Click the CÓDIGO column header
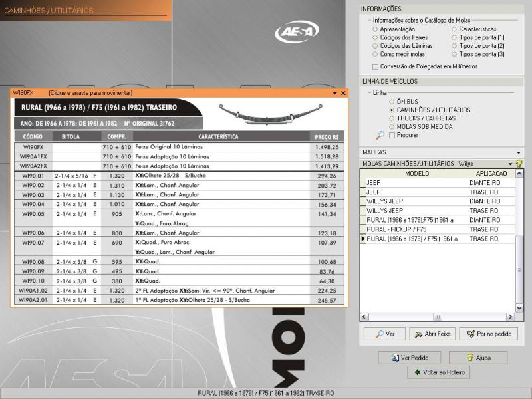The width and height of the screenshot is (532, 399). pos(33,137)
